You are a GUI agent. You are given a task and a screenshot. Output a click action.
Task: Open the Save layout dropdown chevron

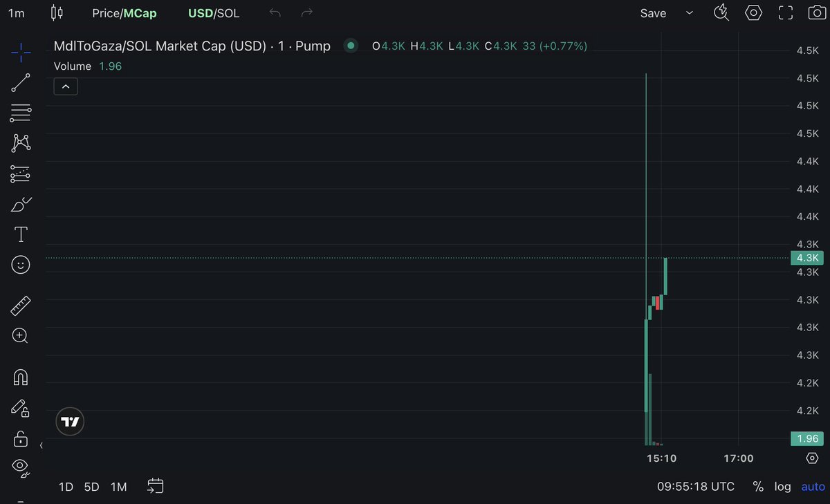(689, 12)
